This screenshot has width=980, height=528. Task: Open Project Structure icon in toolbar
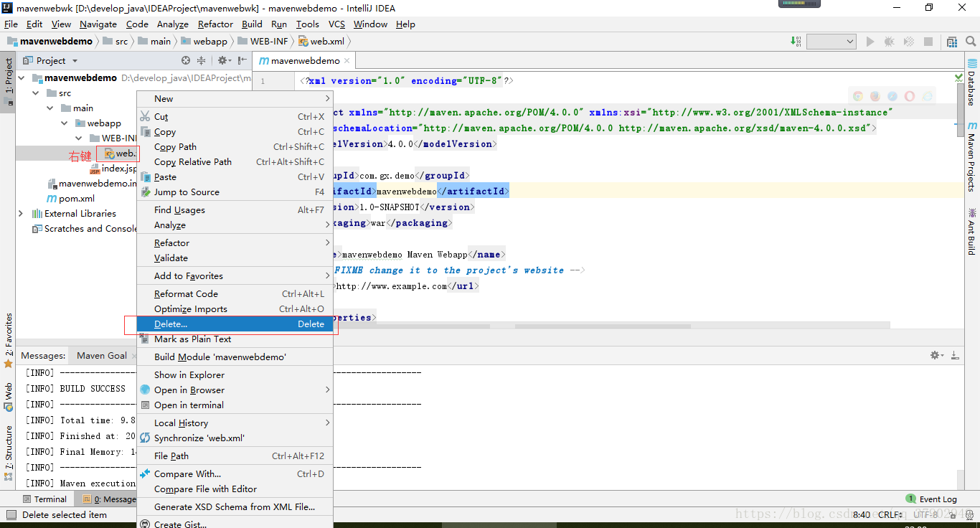952,42
